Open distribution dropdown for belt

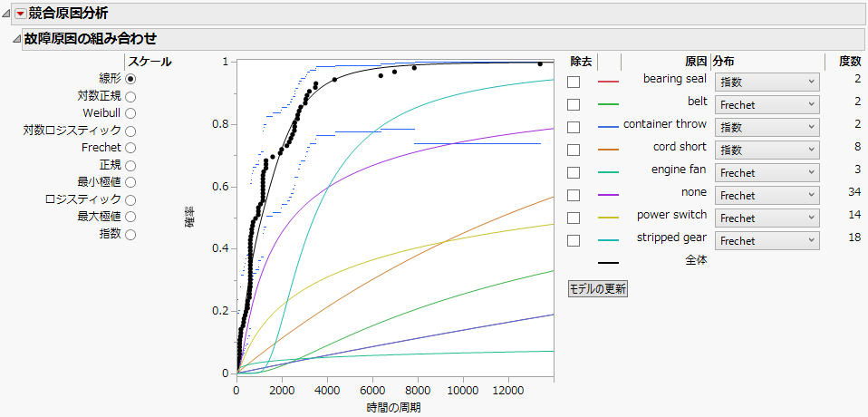pos(767,104)
